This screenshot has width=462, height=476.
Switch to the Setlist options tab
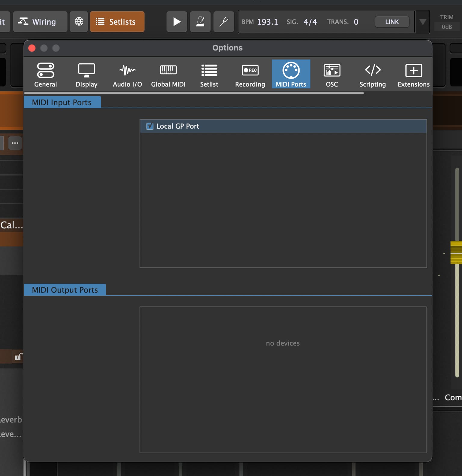coord(209,75)
